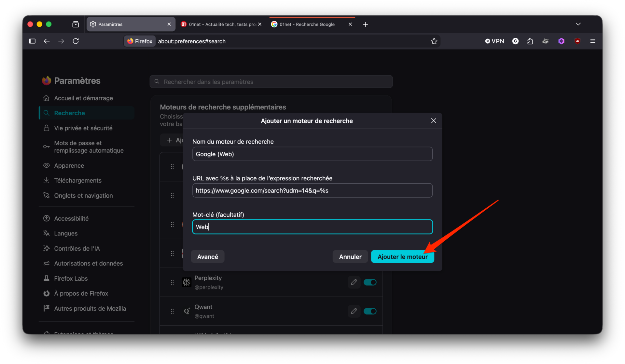Click the Firefox identity badge in address bar
625x364 pixels.
[140, 41]
